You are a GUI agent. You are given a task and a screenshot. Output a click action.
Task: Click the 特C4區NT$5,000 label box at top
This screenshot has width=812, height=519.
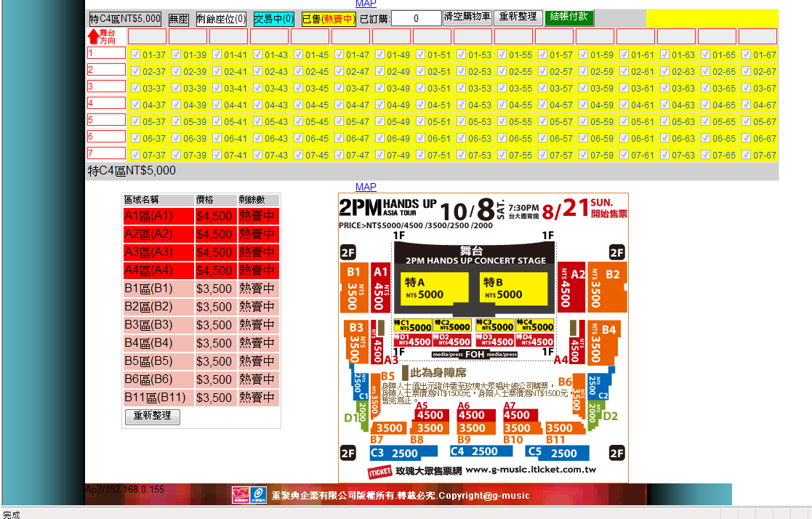(x=125, y=19)
